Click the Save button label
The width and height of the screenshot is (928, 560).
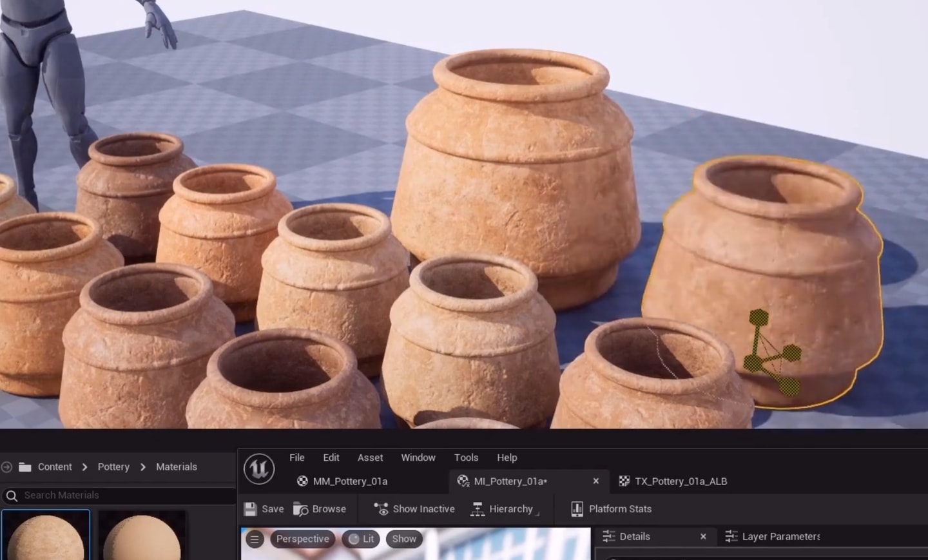click(x=273, y=509)
